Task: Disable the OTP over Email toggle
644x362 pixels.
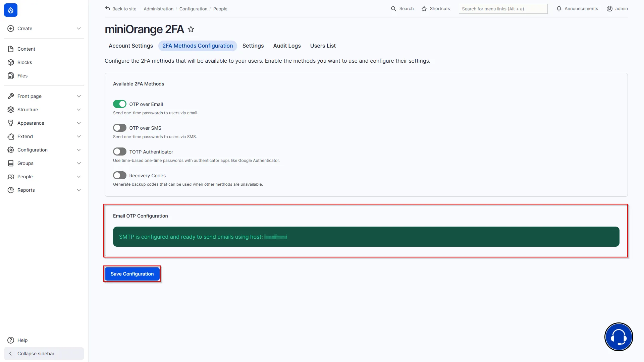Action: coord(120,104)
